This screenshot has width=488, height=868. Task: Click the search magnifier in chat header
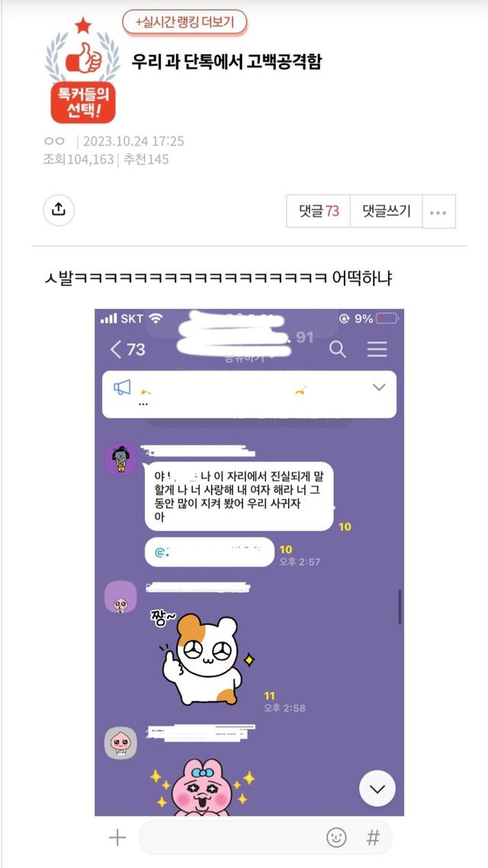[338, 349]
